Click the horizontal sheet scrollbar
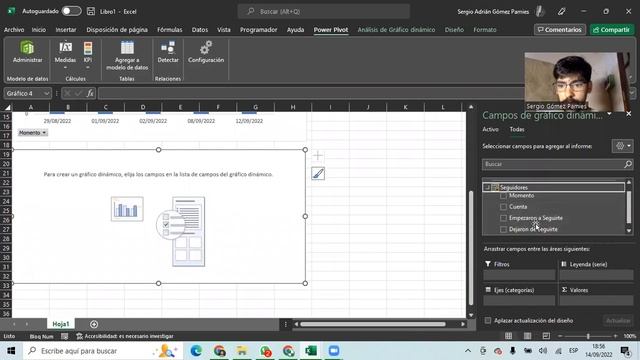Viewport: 640px width, 360px height. click(373, 324)
